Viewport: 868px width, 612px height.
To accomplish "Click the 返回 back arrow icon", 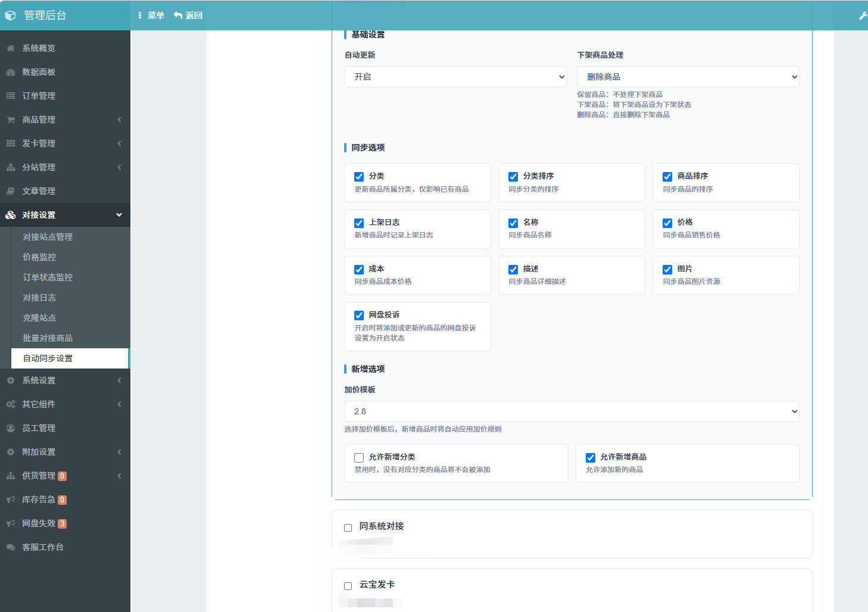I will coord(178,15).
